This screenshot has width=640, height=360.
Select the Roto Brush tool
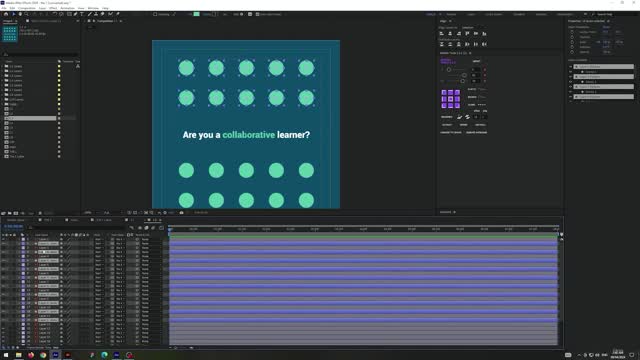coord(110,14)
